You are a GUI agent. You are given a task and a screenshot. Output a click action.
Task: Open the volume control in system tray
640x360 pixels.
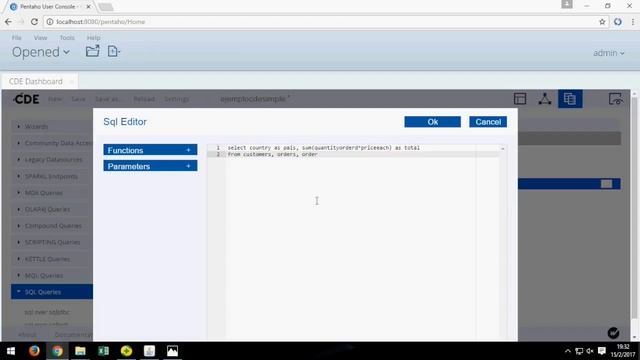click(x=590, y=351)
